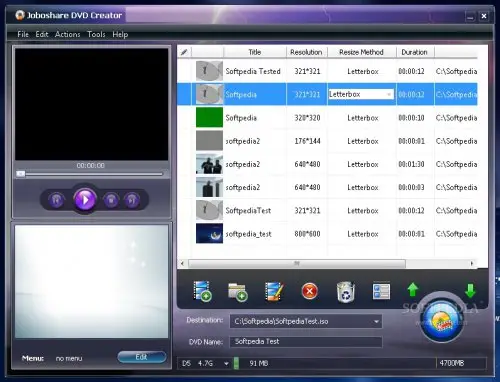Move item up with green arrow

tap(413, 290)
